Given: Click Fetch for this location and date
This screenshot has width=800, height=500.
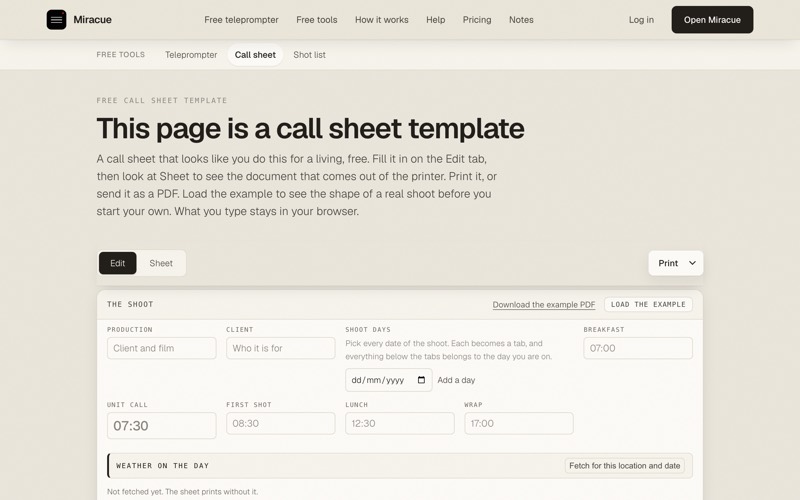Looking at the screenshot, I should [x=624, y=466].
